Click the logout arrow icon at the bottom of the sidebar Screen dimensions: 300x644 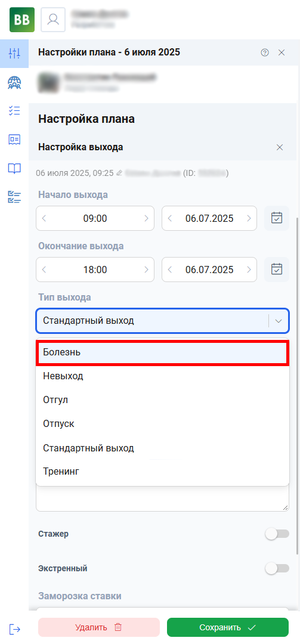pos(14,628)
